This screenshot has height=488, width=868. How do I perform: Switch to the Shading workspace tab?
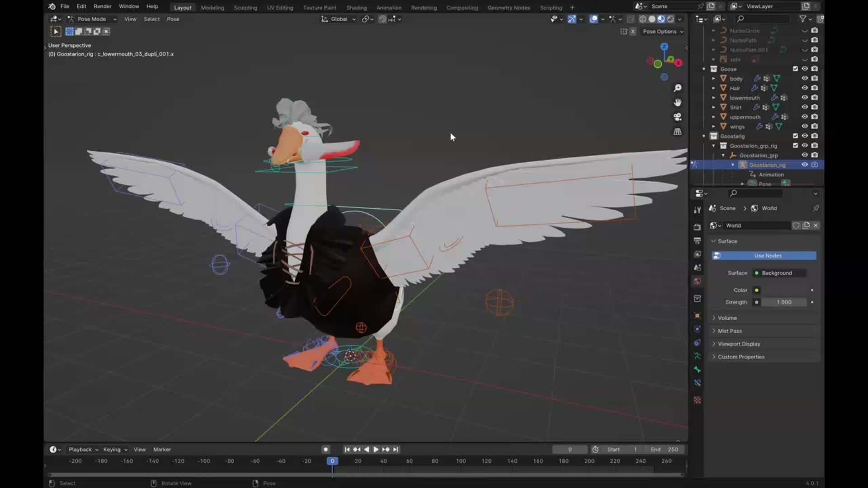(356, 7)
